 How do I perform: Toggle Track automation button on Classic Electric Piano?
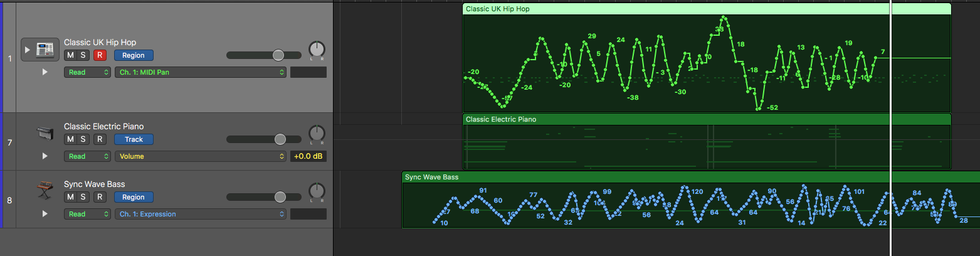point(134,139)
